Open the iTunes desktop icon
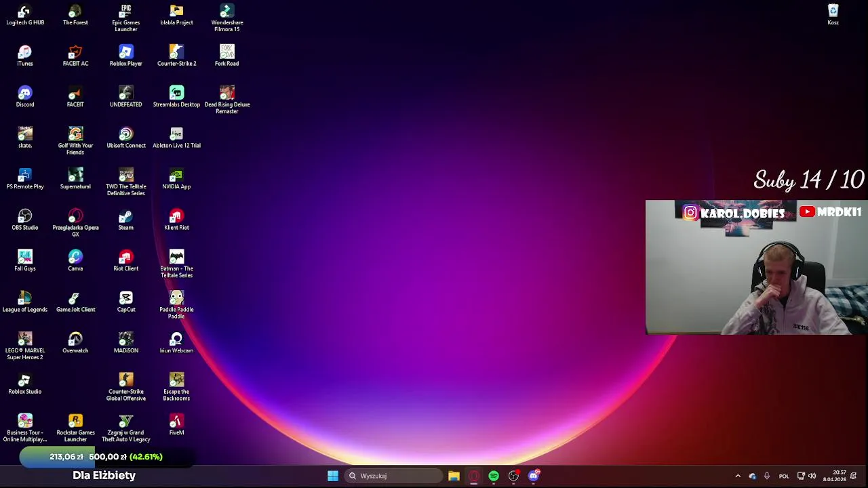Viewport: 868px width, 488px height. pyautogui.click(x=25, y=56)
